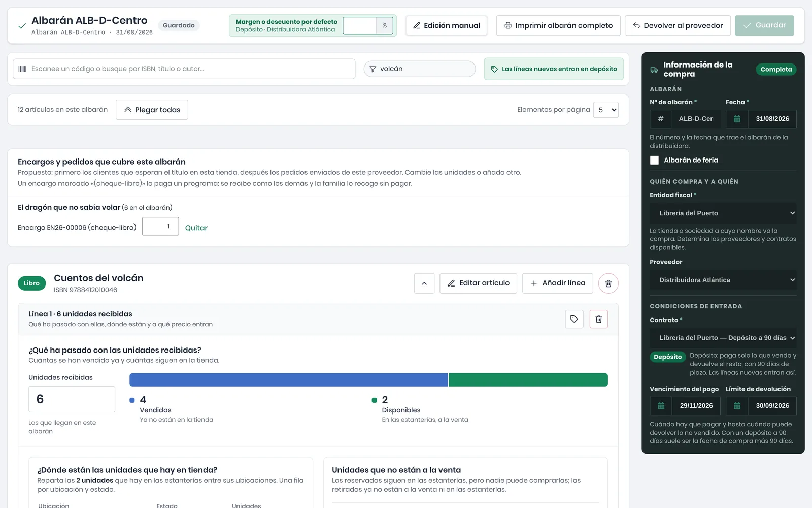Screen dimensions: 812x508
Task: Toggle the Albarán de feria checkbox
Action: click(x=655, y=160)
